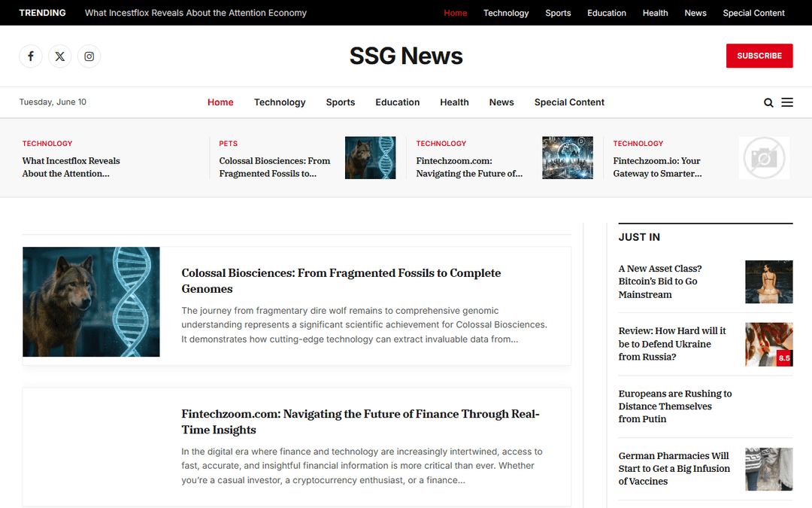
Task: Open the X (Twitter) social icon
Action: pos(60,56)
